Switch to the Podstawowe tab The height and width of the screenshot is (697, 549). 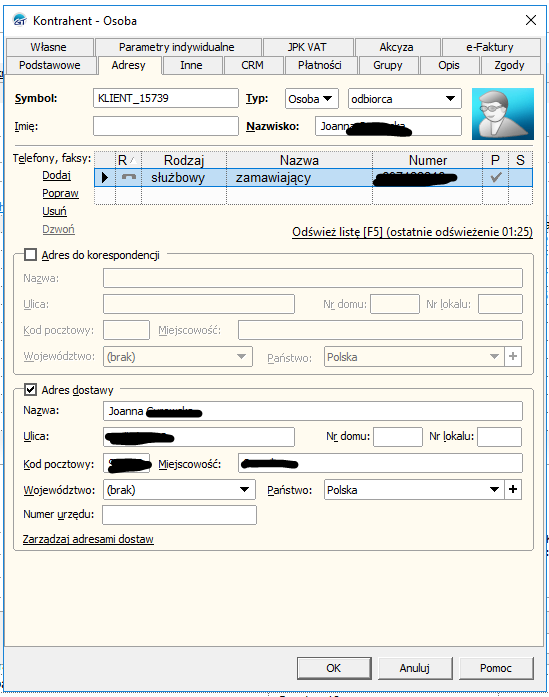(50, 65)
